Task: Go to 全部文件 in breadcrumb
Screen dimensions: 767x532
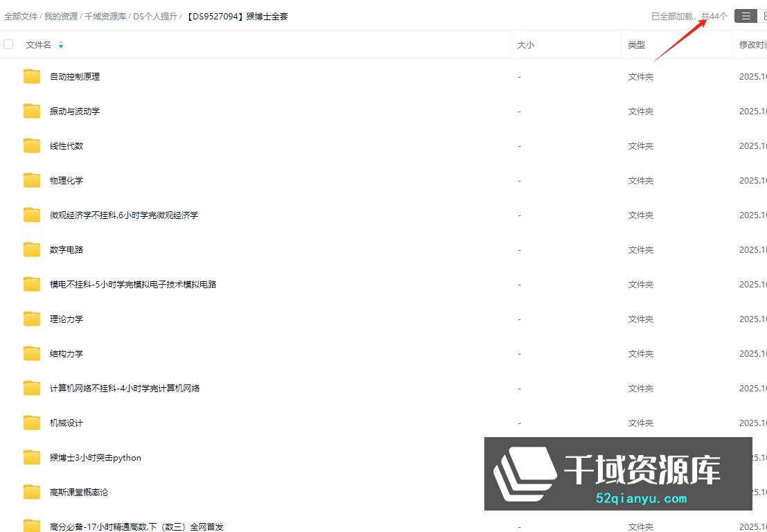Action: coord(21,16)
